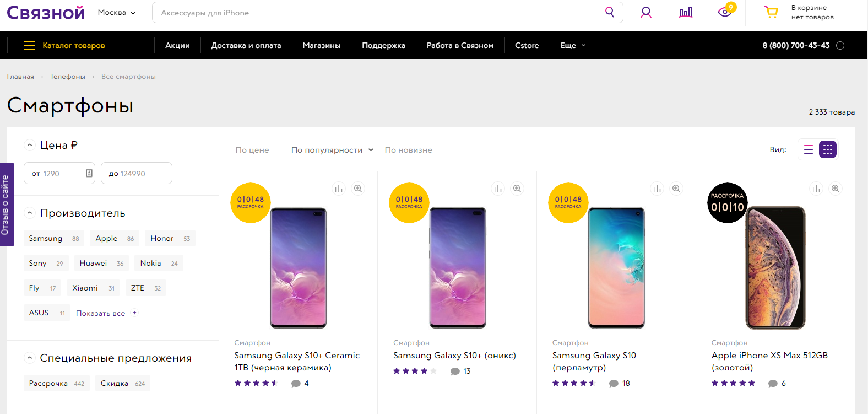
Task: Open the Каталог товаров menu
Action: point(64,45)
